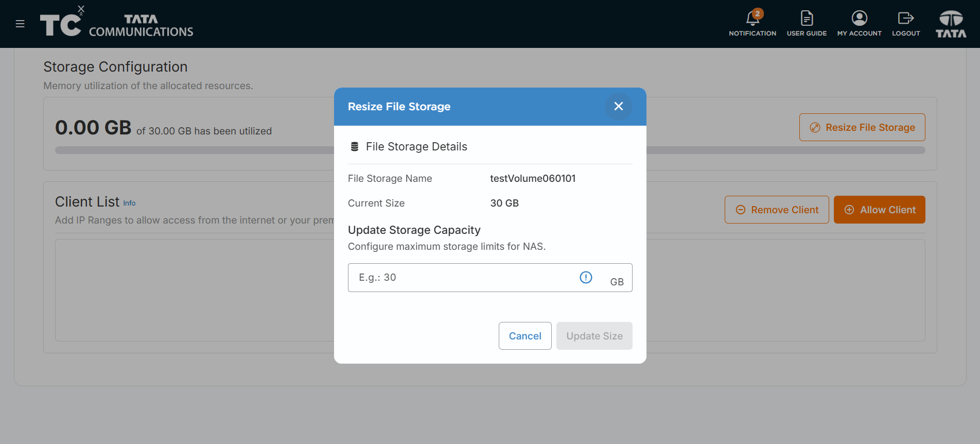The height and width of the screenshot is (444, 980).
Task: Focus the storage capacity input field
Action: pyautogui.click(x=490, y=278)
